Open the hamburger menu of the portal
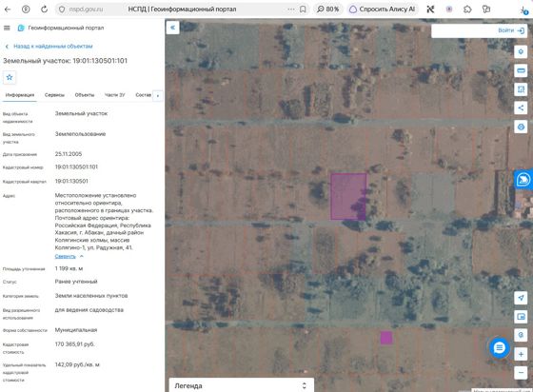The image size is (533, 392). (x=7, y=28)
